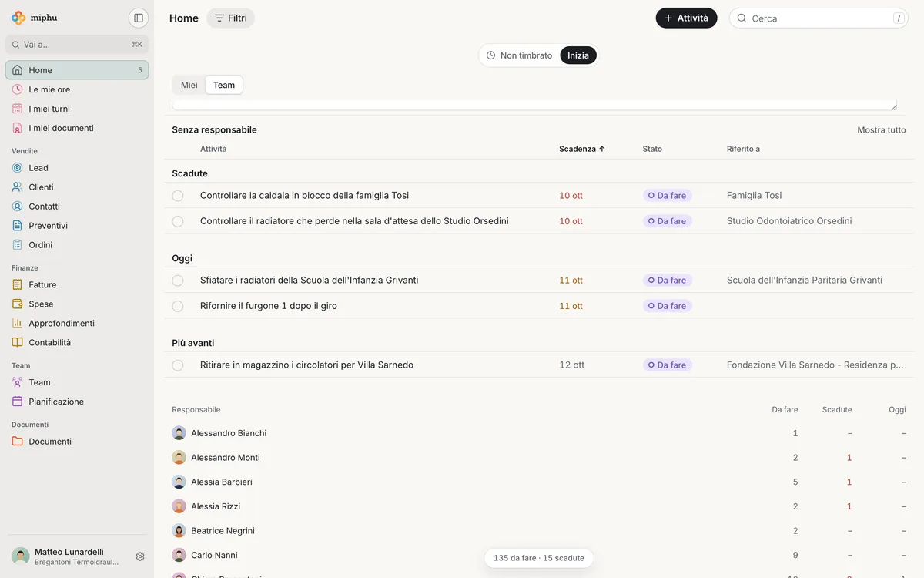Open Famiglia Tosi reference link
This screenshot has width=924, height=578.
coord(754,196)
